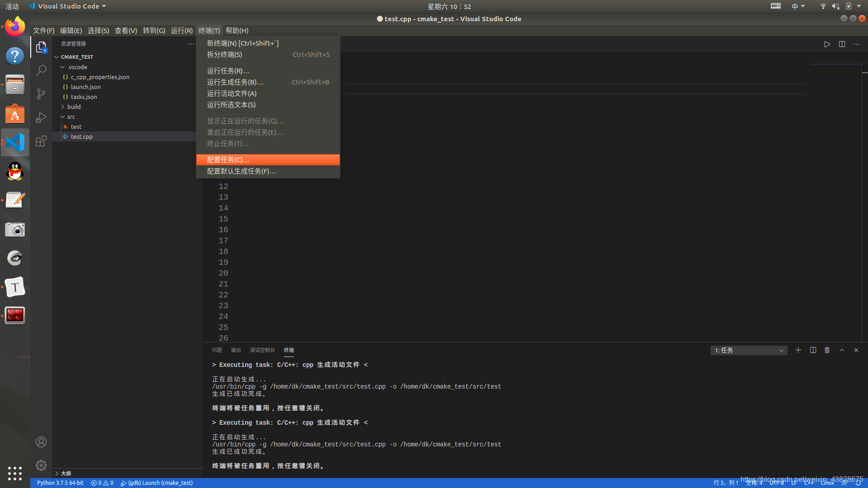Screen dimensions: 868x488
Task: Open tasks.json in the explorer
Action: tap(84, 97)
